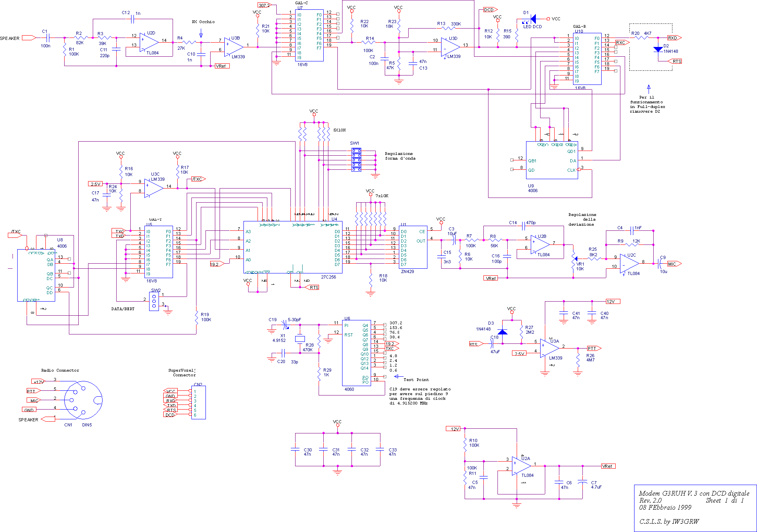Viewport: 757px width, 532px height.
Task: Toggle the SW2 DATA/BERT switch
Action: [x=154, y=301]
